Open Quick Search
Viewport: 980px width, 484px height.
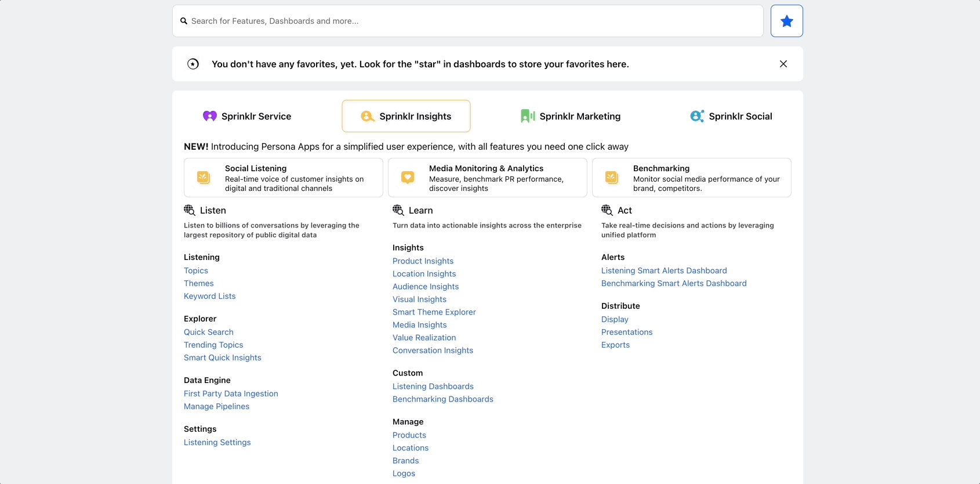pyautogui.click(x=209, y=332)
